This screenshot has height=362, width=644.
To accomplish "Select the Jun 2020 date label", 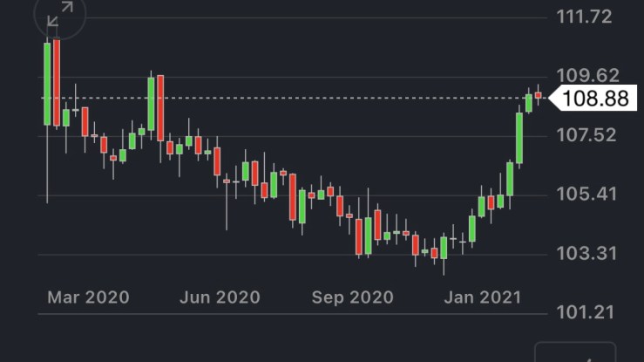I will 220,297.
